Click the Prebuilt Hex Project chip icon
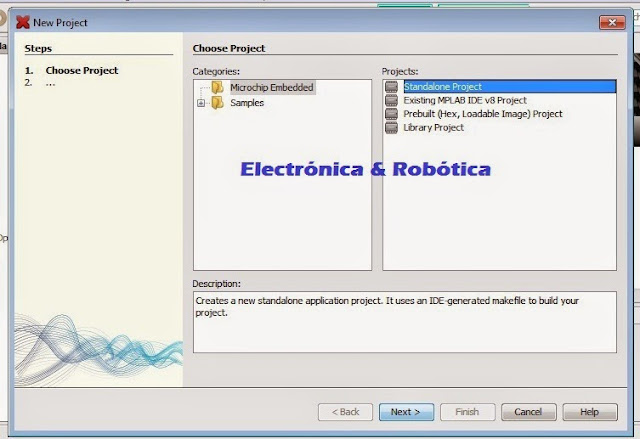The image size is (640, 439). tap(391, 114)
